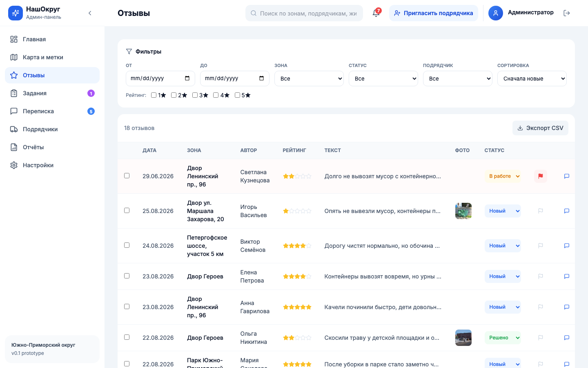Open Задания in the sidebar

(52, 93)
